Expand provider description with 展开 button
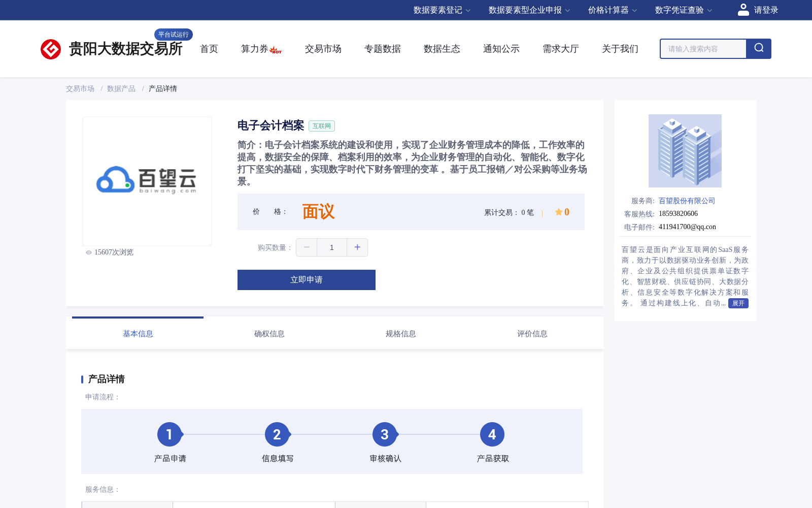The width and height of the screenshot is (812, 508). click(738, 303)
